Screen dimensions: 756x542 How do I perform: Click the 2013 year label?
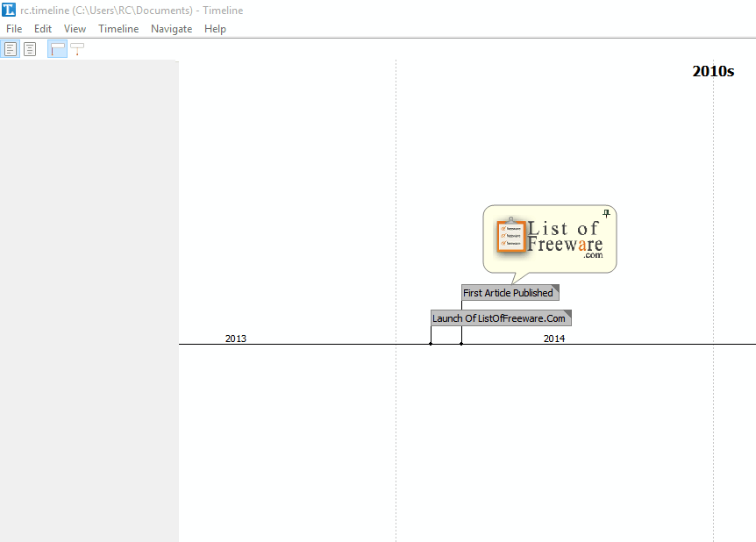point(236,339)
